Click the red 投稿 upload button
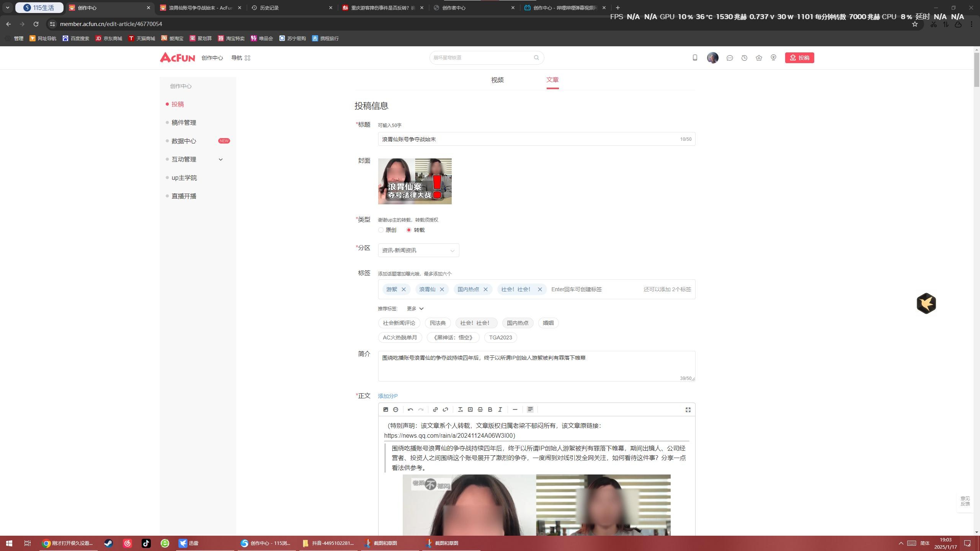The height and width of the screenshot is (551, 980). coord(799,58)
